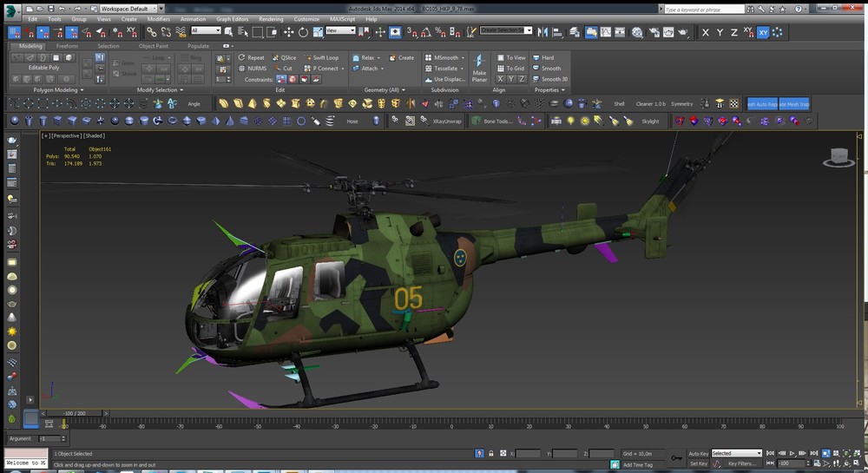Open the Render Setup teapot icon
This screenshot has height=473, width=868.
(x=652, y=32)
